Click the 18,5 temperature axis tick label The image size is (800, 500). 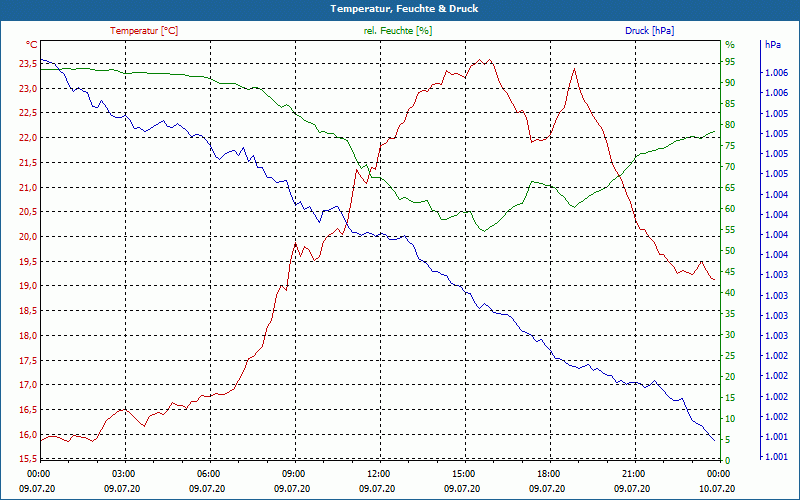coord(28,311)
